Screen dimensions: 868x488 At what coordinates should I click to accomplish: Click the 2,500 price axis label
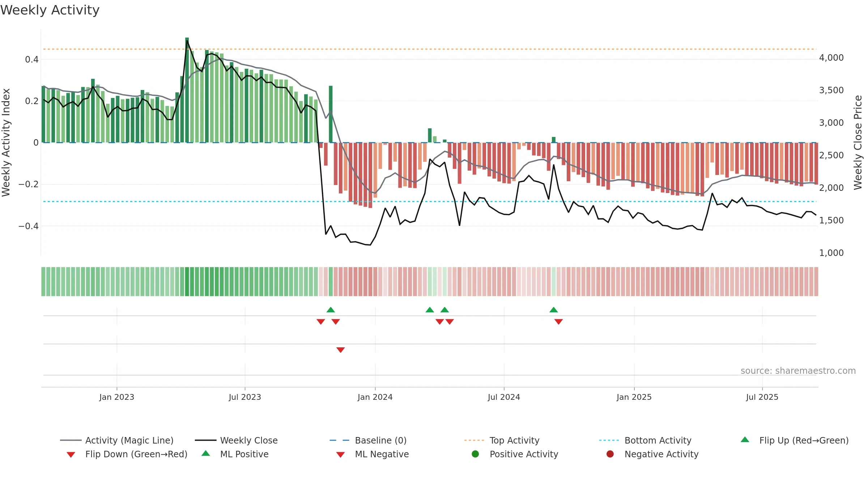(831, 155)
